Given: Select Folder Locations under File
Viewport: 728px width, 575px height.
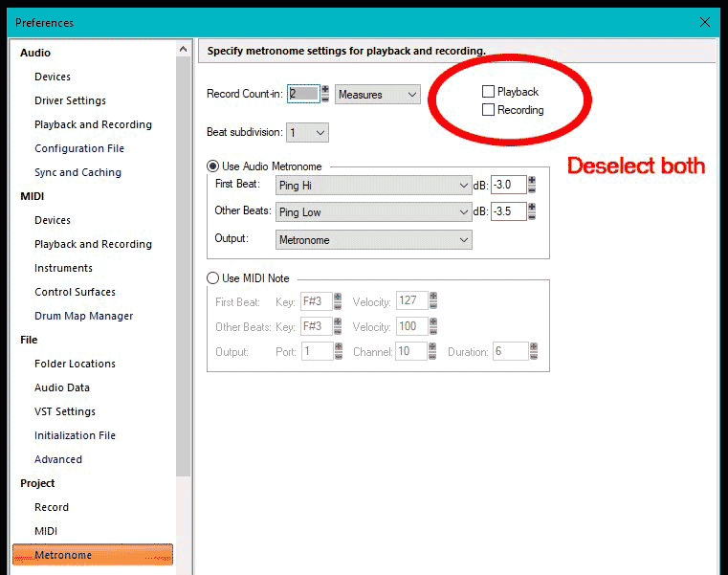Looking at the screenshot, I should (75, 364).
